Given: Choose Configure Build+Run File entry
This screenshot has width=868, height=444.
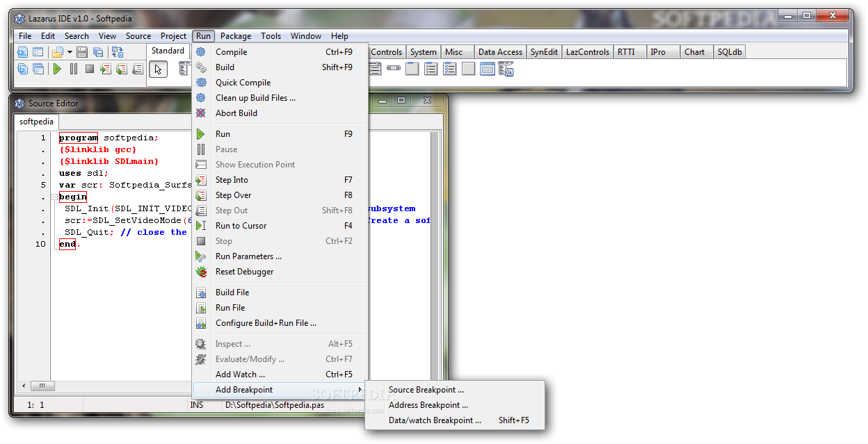Looking at the screenshot, I should click(280, 323).
